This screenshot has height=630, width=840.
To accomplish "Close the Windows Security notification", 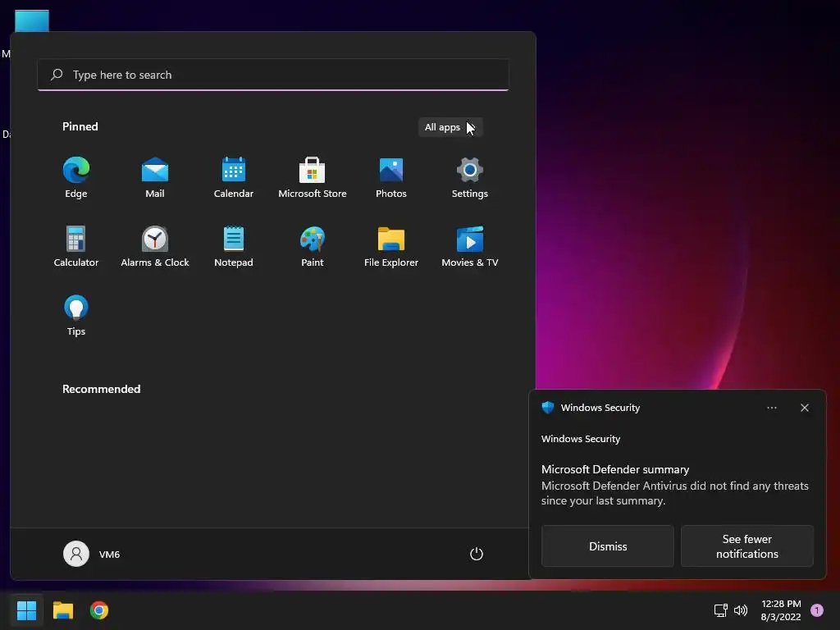I will 804,408.
